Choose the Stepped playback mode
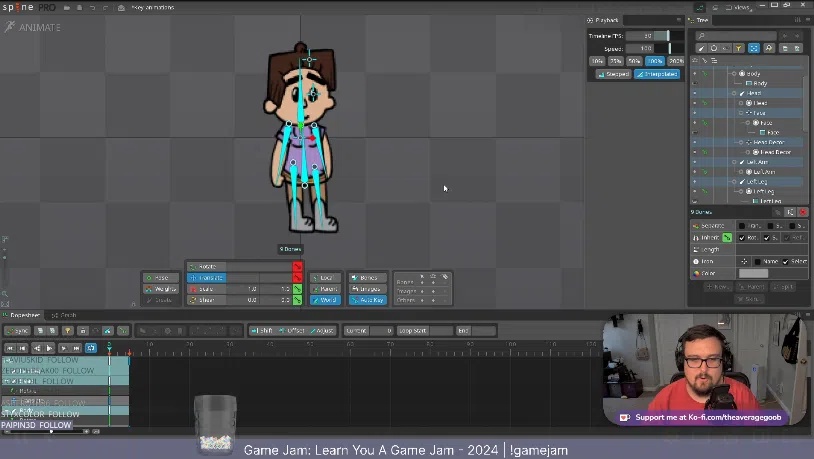 coord(614,74)
